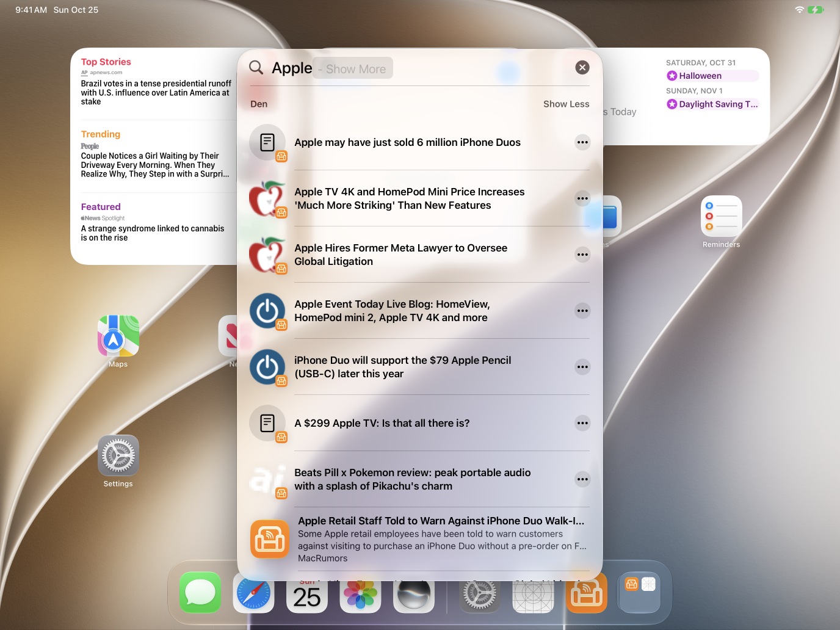This screenshot has height=630, width=840.
Task: Open the Halloween calendar event
Action: [712, 76]
